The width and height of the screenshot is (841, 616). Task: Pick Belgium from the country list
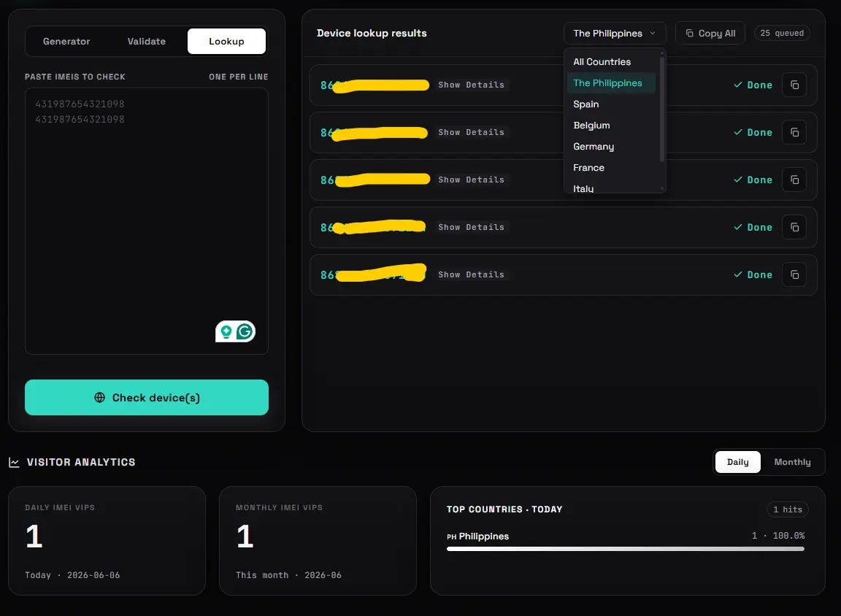click(x=612, y=126)
